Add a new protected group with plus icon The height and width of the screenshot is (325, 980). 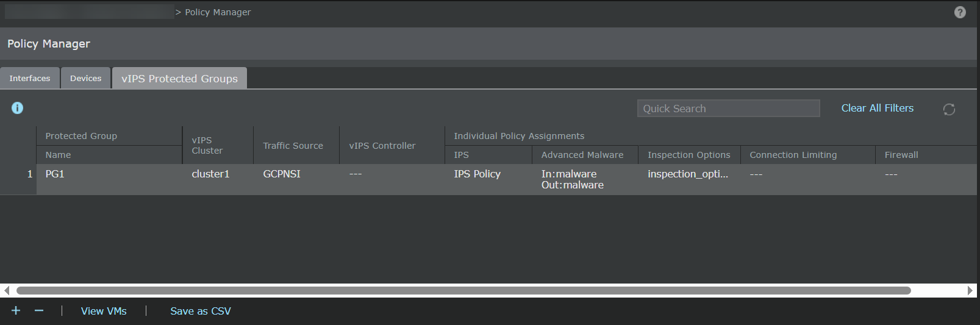(16, 310)
